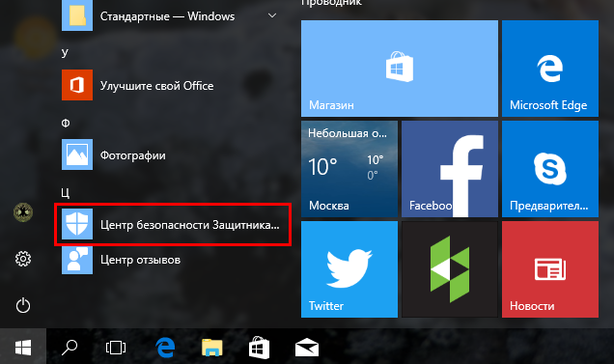Image resolution: width=614 pixels, height=364 pixels.
Task: Open Windows Defender Security Center shield icon
Action: (77, 224)
